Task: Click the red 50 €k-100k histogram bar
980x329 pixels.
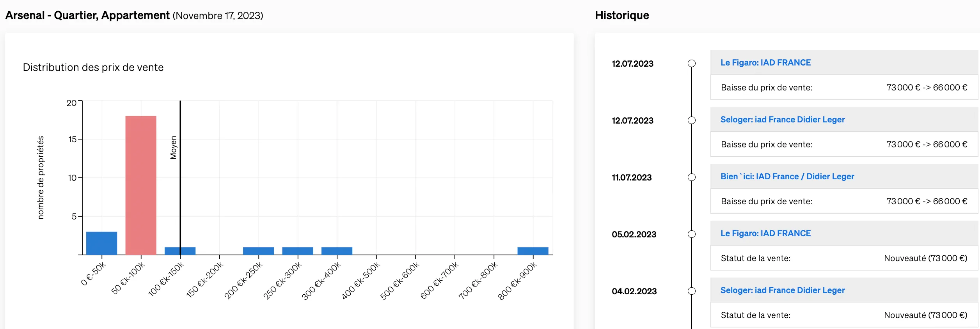Action: [141, 185]
